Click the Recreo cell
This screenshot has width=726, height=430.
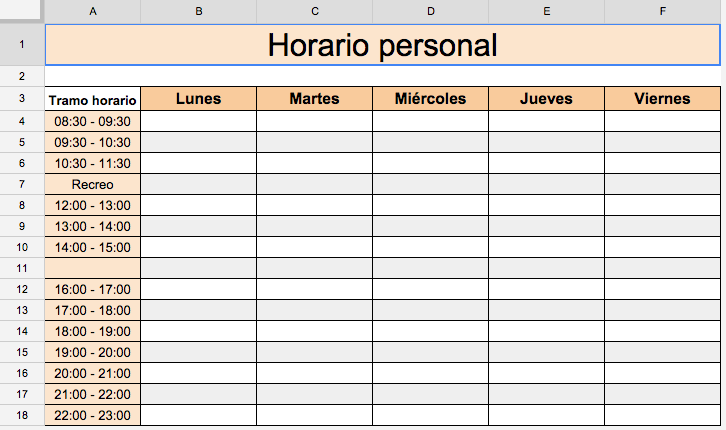click(93, 184)
